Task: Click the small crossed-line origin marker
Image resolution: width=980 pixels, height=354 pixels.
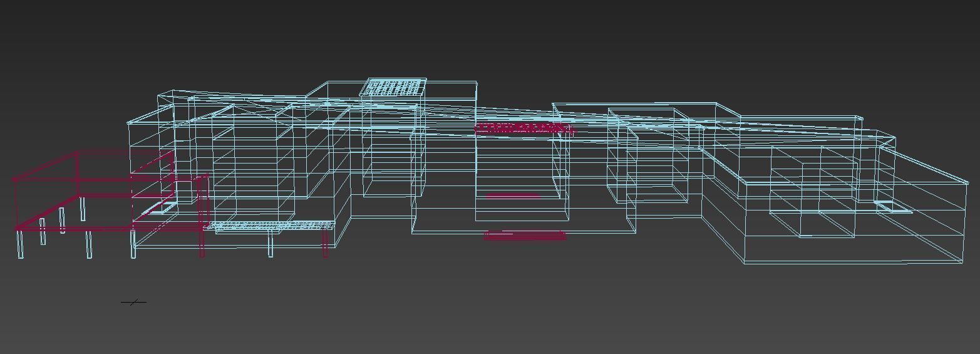Action: point(133,302)
